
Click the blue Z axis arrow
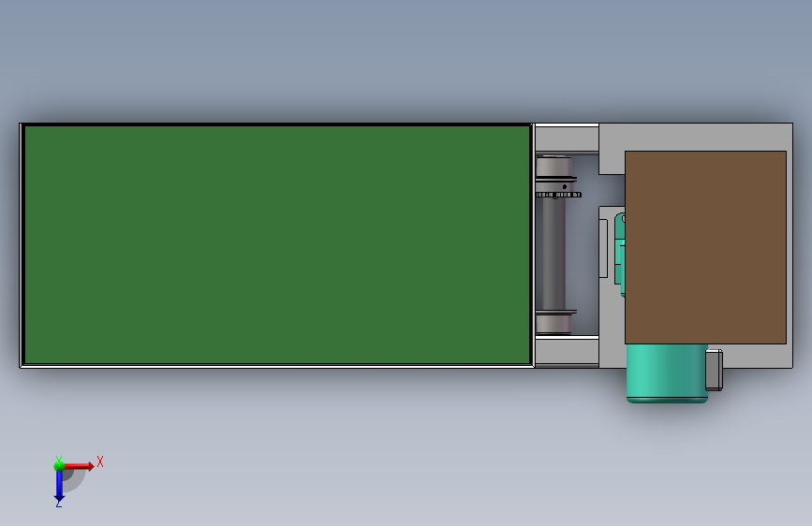tap(59, 487)
